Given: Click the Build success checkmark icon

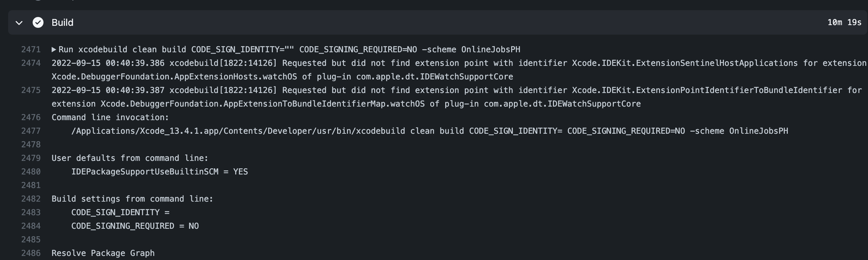Looking at the screenshot, I should (x=38, y=22).
